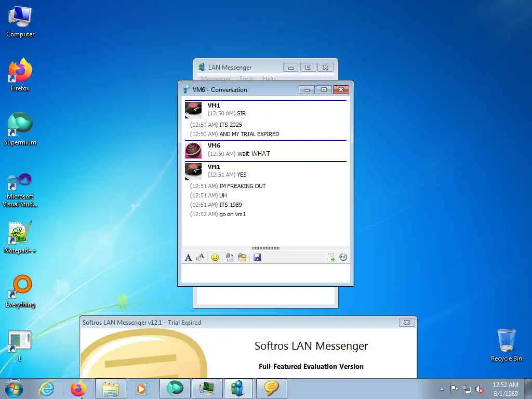Select the Computer desktop icon
Screen dimensions: 532x399
(x=20, y=21)
